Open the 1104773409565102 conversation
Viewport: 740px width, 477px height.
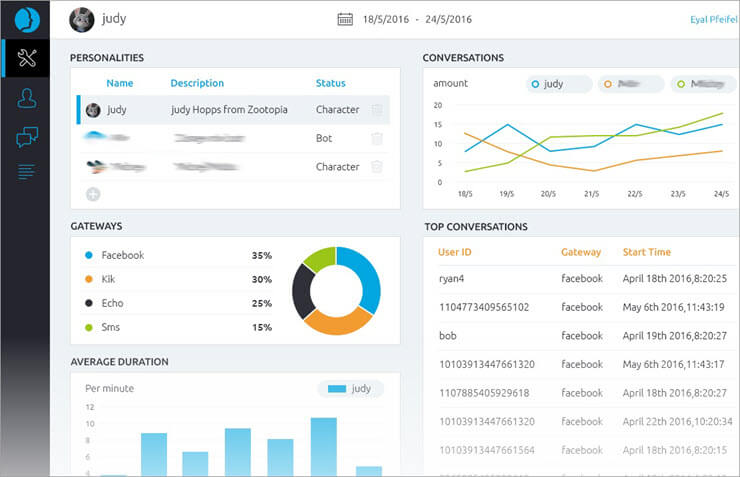point(484,307)
